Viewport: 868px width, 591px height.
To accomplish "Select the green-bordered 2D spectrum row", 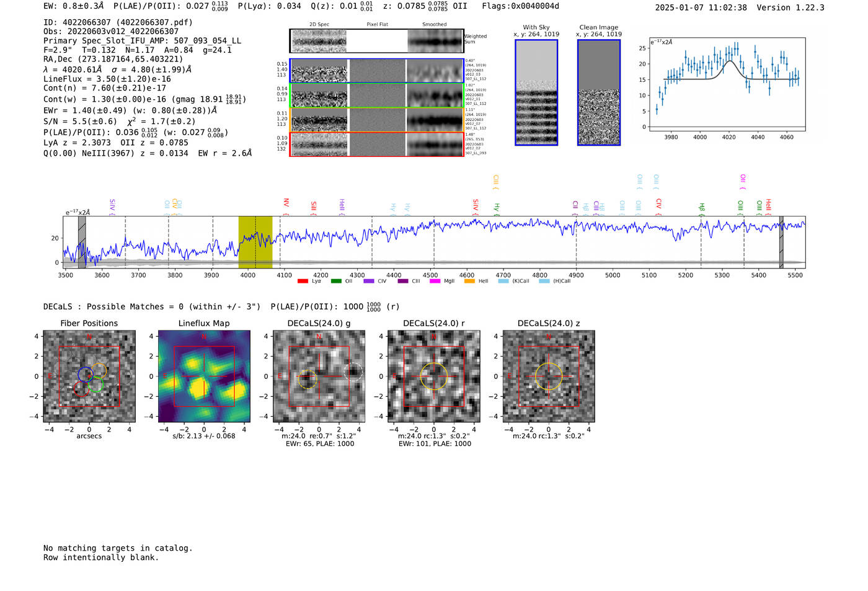I will [377, 96].
